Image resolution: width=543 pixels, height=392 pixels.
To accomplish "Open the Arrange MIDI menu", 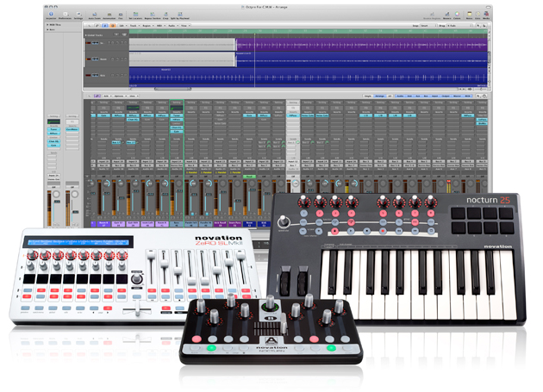I will coord(160,26).
